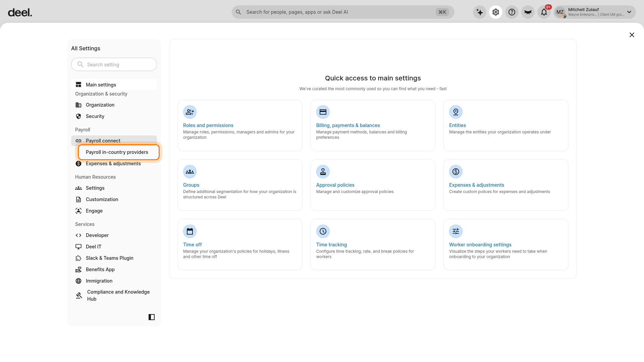Open notifications bell icon
The height and width of the screenshot is (362, 644).
[x=544, y=12]
